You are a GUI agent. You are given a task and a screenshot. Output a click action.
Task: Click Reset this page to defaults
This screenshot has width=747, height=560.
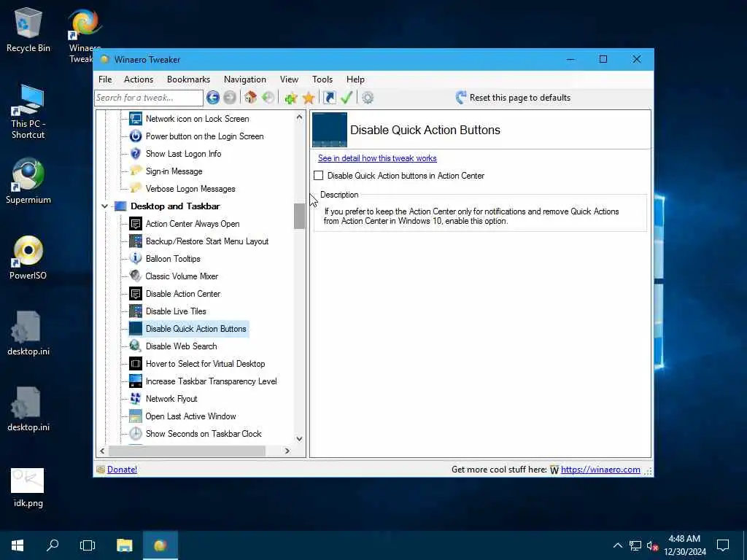[513, 98]
